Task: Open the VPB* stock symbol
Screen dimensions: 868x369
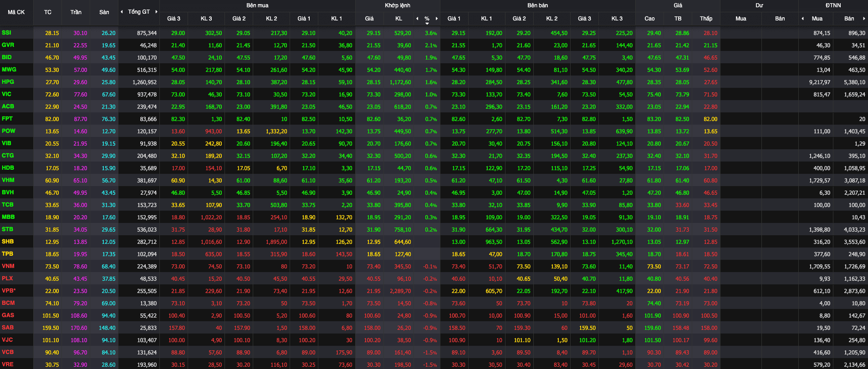Action: (9, 291)
